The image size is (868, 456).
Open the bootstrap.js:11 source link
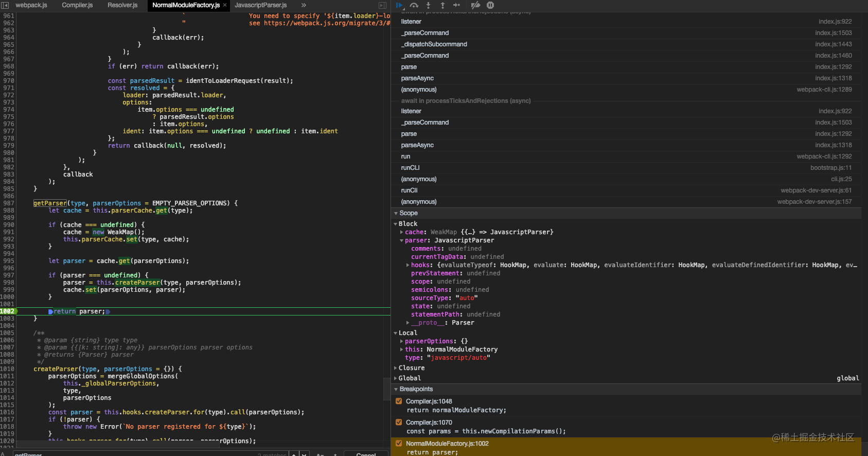tap(831, 168)
